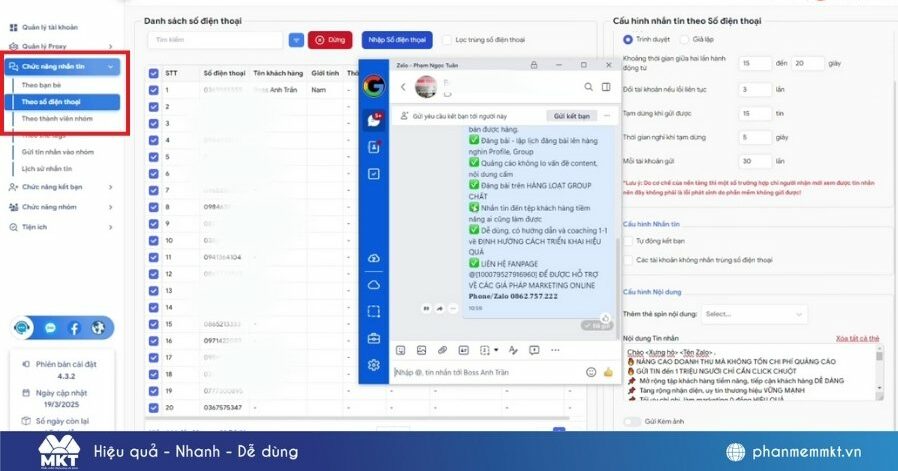This screenshot has height=471, width=898.
Task: Open 'Thêm thẻ spin nội dung' Select dropdown
Action: coord(754,314)
